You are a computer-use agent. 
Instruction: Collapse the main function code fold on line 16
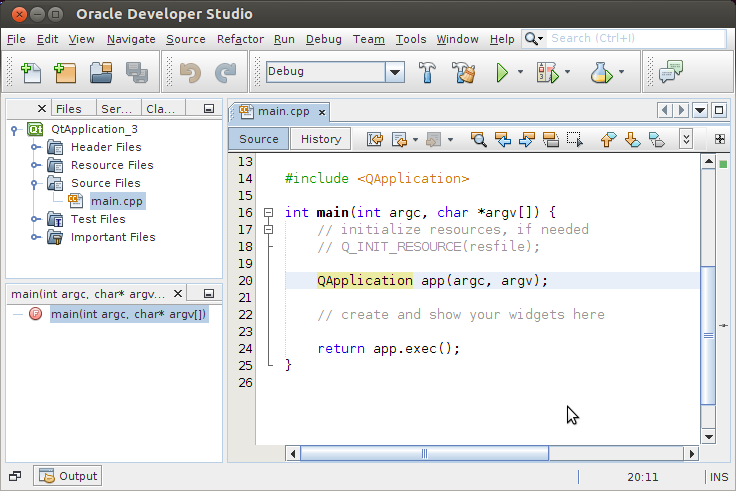(268, 213)
